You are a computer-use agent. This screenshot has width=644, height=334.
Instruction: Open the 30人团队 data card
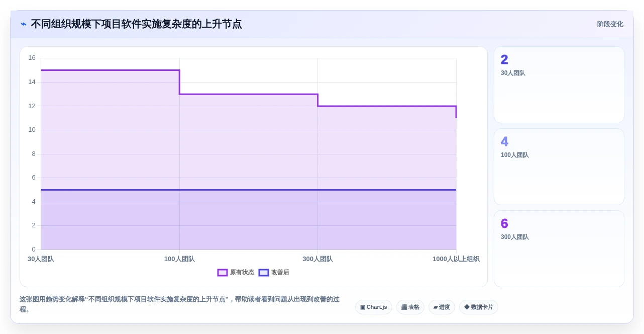tap(559, 85)
